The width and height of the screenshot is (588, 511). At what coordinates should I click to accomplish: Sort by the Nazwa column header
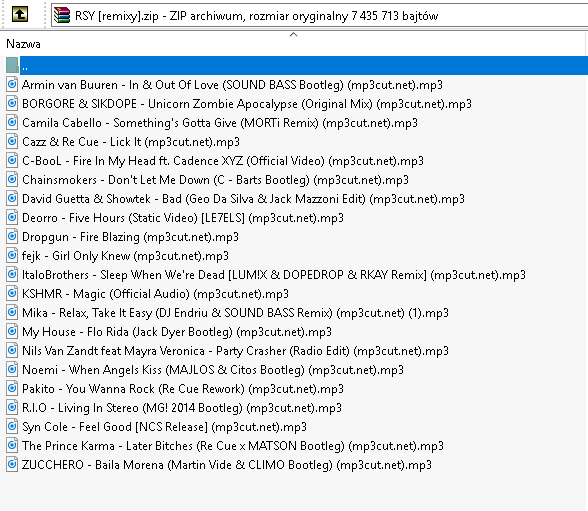click(x=23, y=44)
